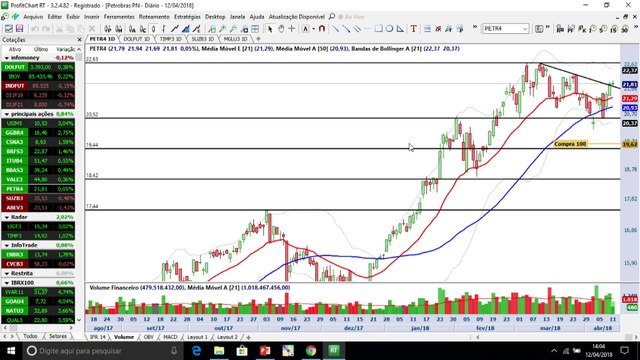The height and width of the screenshot is (360, 640).
Task: Toggle the red magnet snap tool
Action: pyautogui.click(x=322, y=29)
